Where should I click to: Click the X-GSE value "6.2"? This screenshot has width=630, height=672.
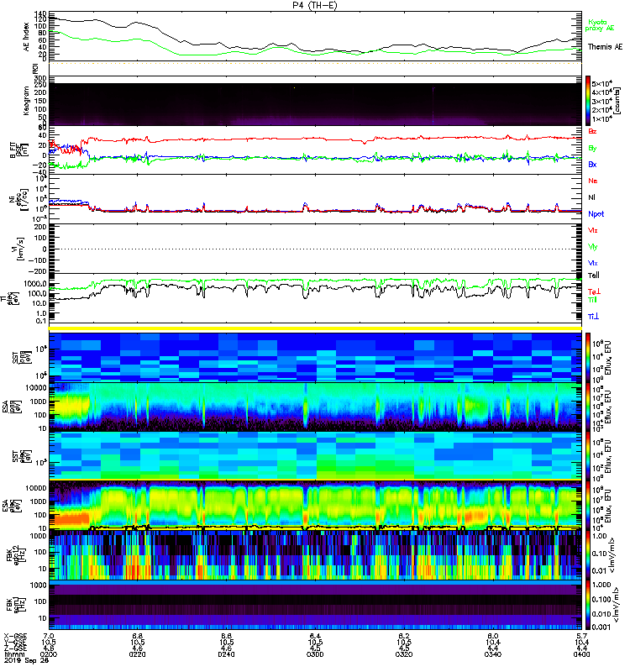(404, 636)
